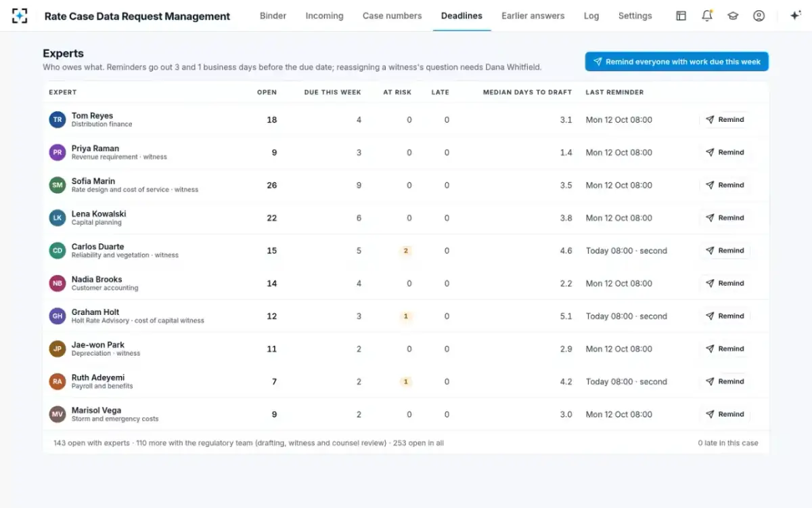Click Ruth Adeyemi's at-risk badge 1

pyautogui.click(x=406, y=381)
